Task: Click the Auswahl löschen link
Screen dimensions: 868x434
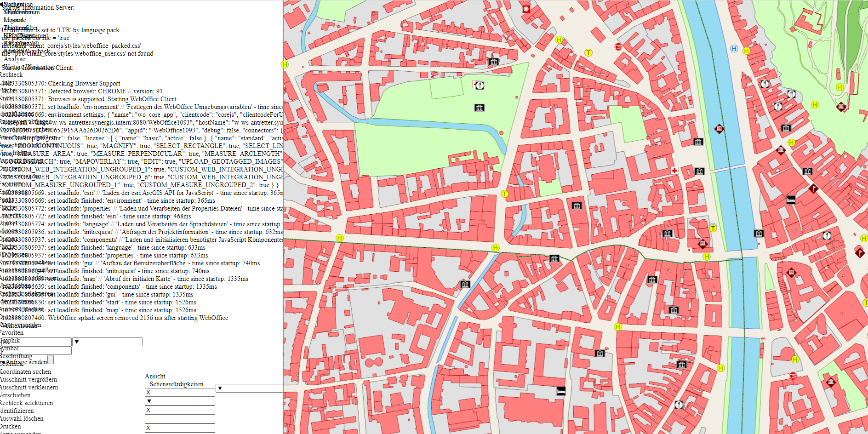Action: click(x=22, y=419)
